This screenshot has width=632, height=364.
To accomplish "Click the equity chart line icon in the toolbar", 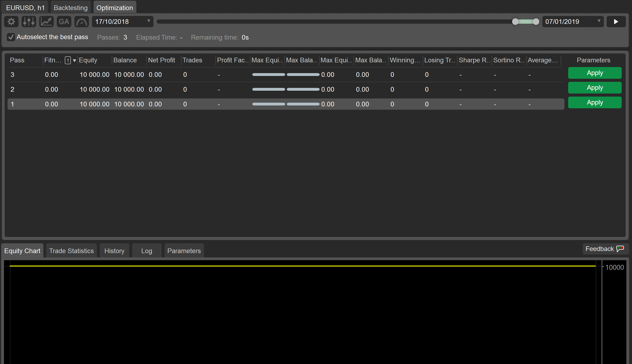I will [x=46, y=22].
